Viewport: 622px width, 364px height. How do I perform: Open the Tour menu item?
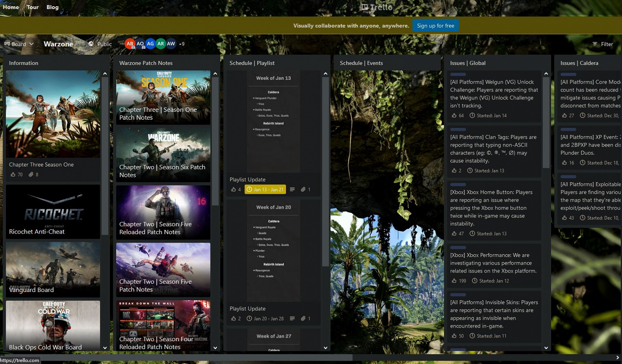pos(32,7)
